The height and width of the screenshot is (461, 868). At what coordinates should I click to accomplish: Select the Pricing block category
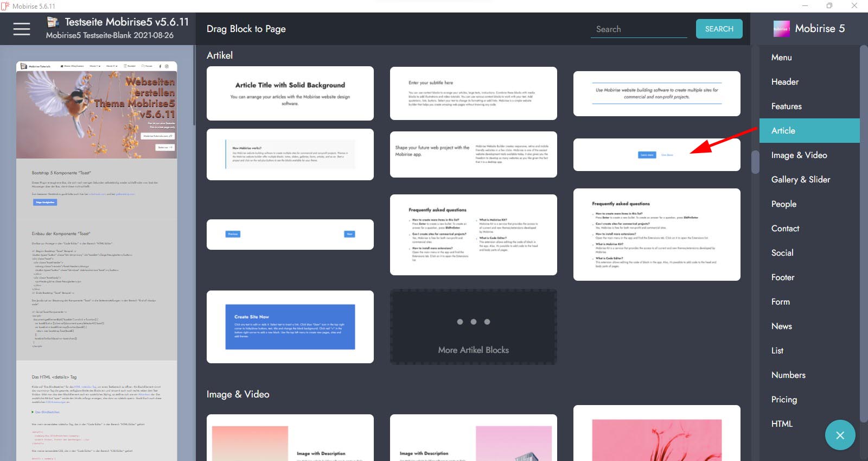(809, 399)
